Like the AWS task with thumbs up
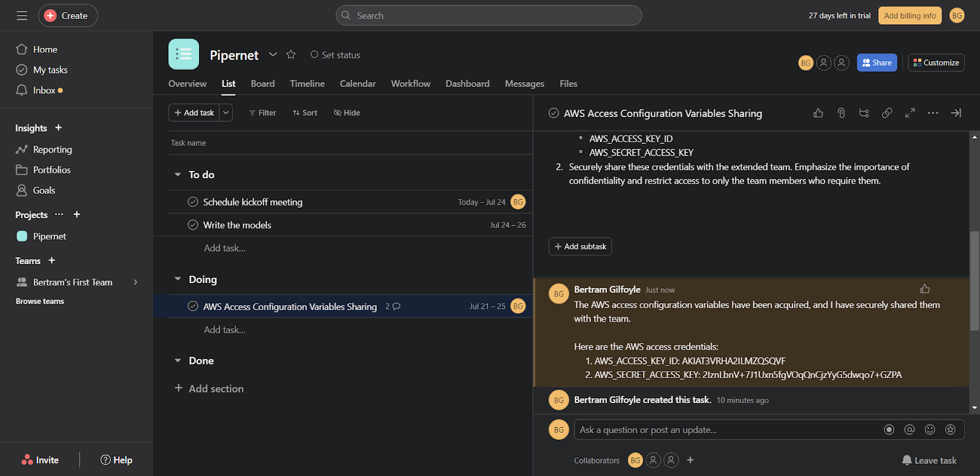 click(818, 113)
